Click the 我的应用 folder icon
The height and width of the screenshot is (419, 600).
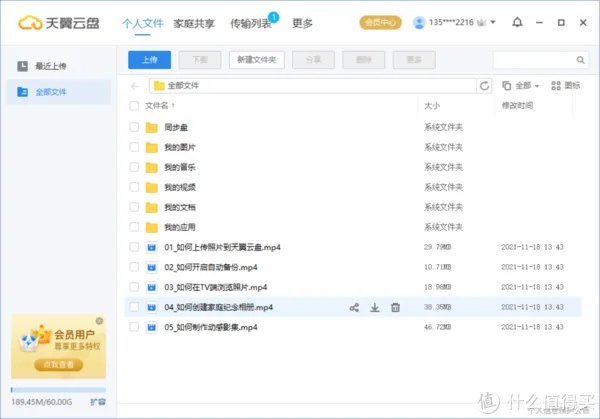coord(152,227)
